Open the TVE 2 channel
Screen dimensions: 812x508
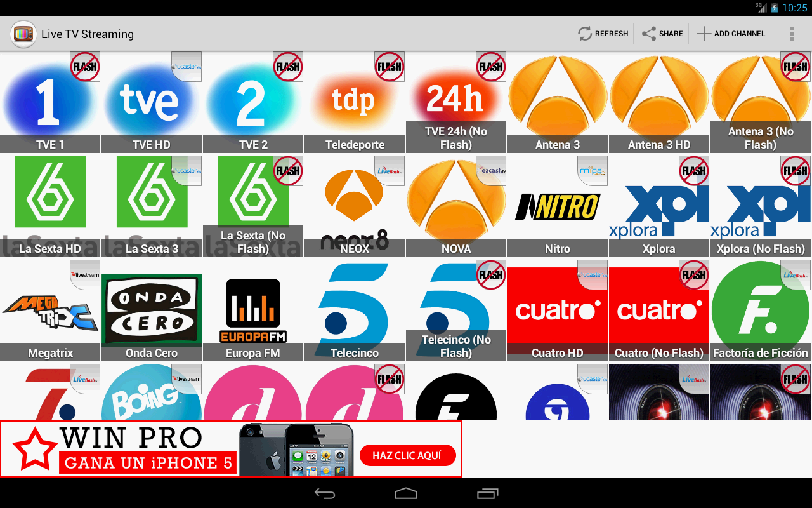(x=253, y=102)
